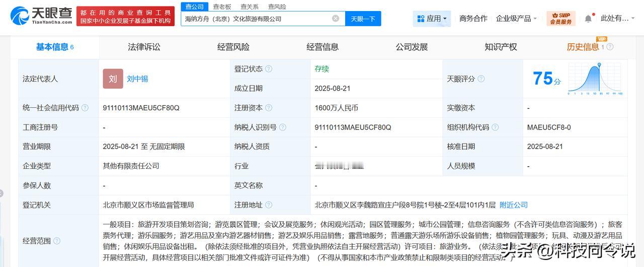Click the help icon next to 经营范围

coord(57,241)
